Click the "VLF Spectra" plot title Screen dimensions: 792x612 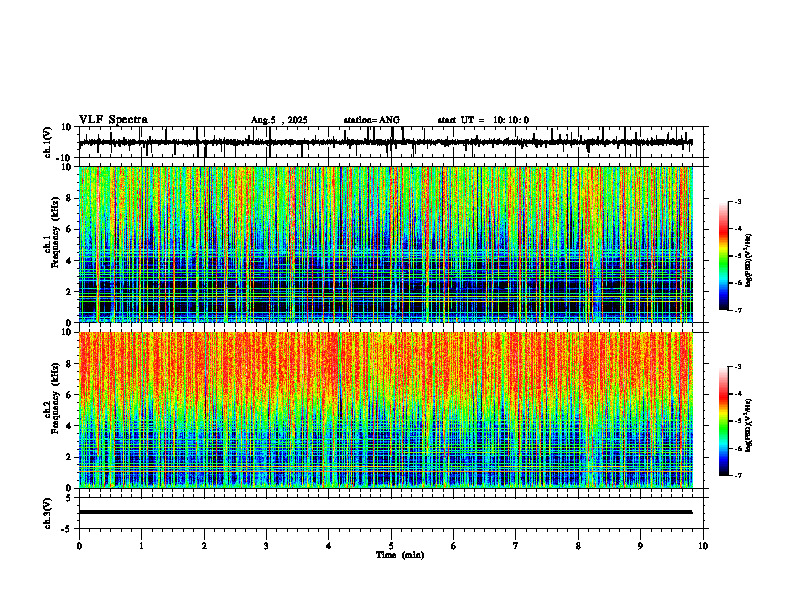(x=113, y=120)
